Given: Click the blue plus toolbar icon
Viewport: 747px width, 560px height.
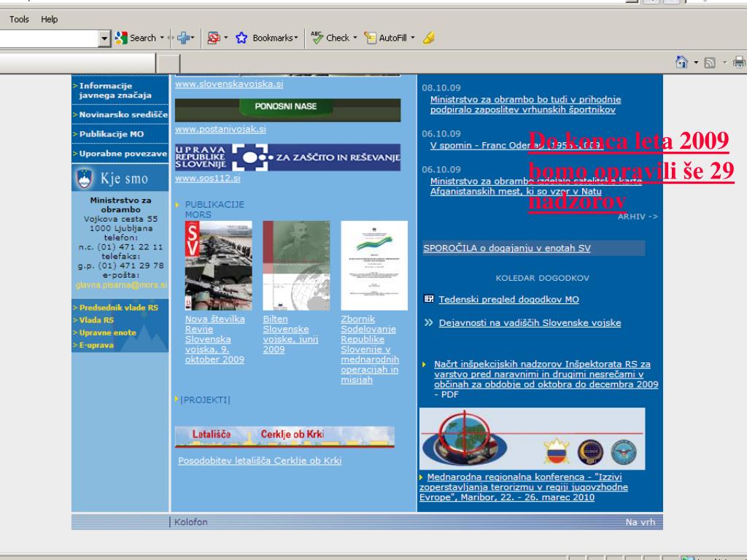Looking at the screenshot, I should point(183,38).
